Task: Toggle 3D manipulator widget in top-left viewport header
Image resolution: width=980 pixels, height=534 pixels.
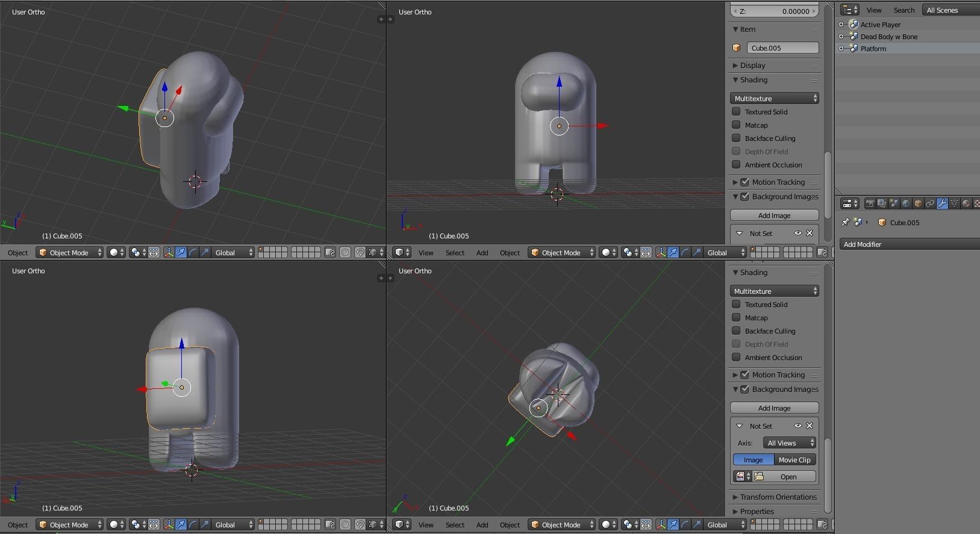Action: coord(169,253)
